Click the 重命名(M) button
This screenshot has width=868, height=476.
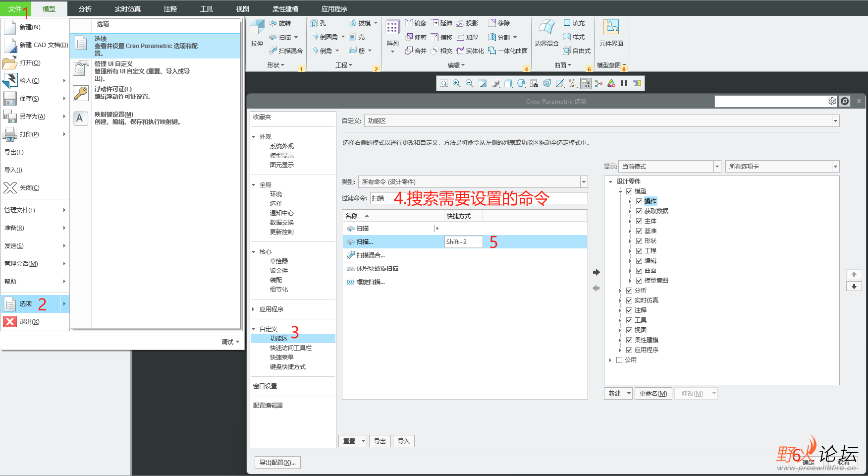tap(653, 394)
